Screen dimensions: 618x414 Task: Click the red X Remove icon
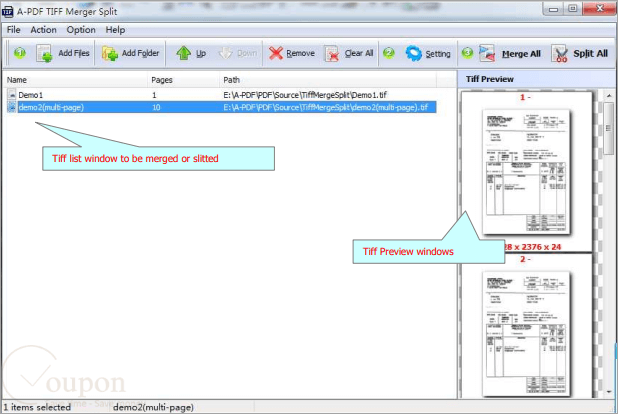(275, 53)
